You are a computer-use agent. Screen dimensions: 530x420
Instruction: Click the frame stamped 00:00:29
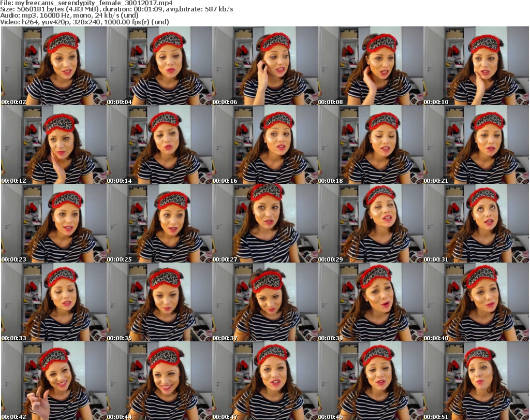(371, 224)
